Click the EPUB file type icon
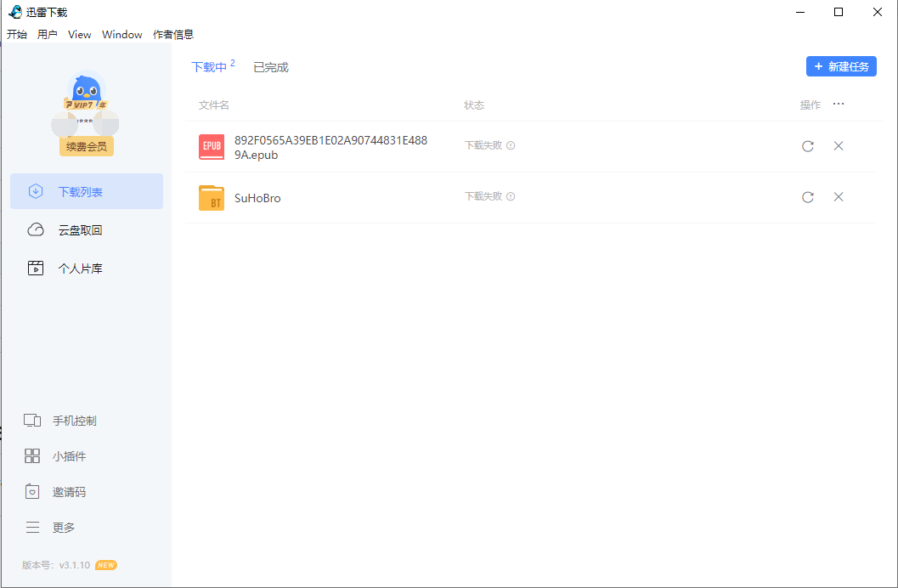Viewport: 898px width, 588px height. (x=212, y=146)
